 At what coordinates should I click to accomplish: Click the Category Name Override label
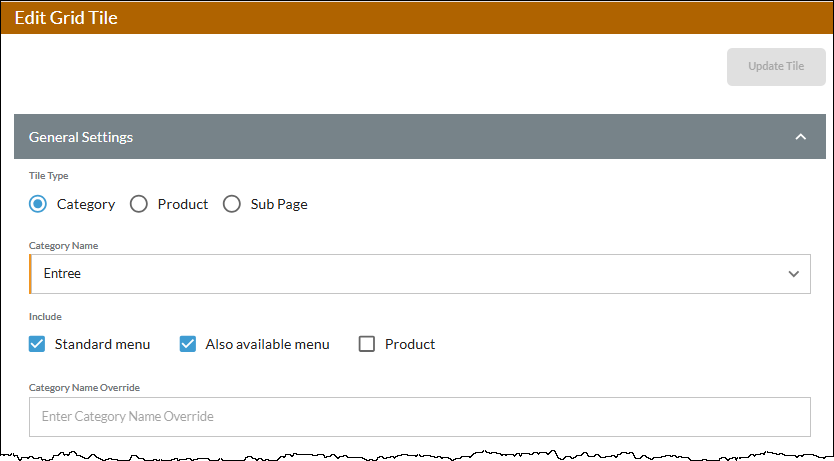[x=85, y=388]
